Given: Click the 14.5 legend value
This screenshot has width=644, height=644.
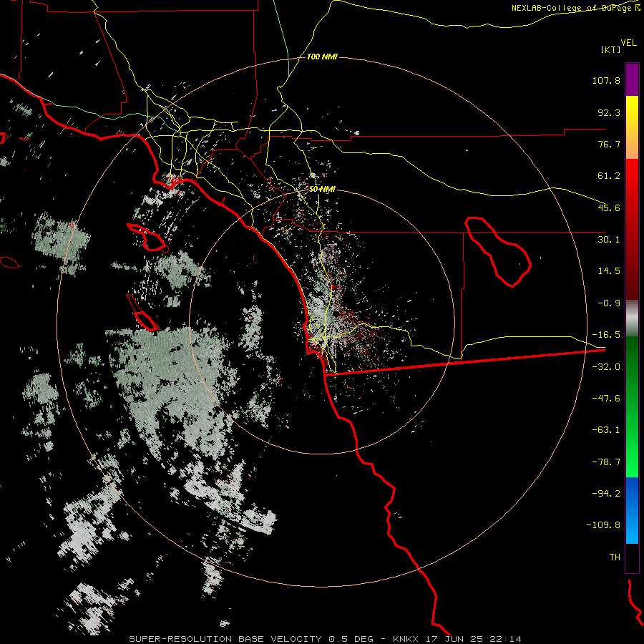Looking at the screenshot, I should (609, 271).
